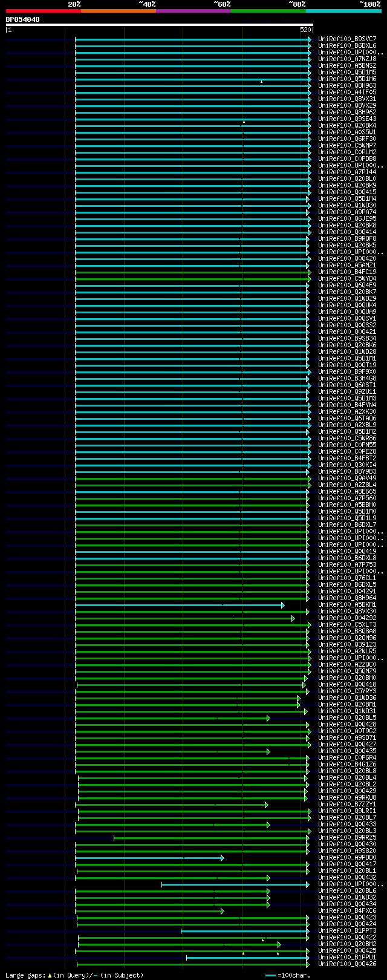
Task: Click the UniRef100_B7ZZY1 label
Action: pos(347,804)
